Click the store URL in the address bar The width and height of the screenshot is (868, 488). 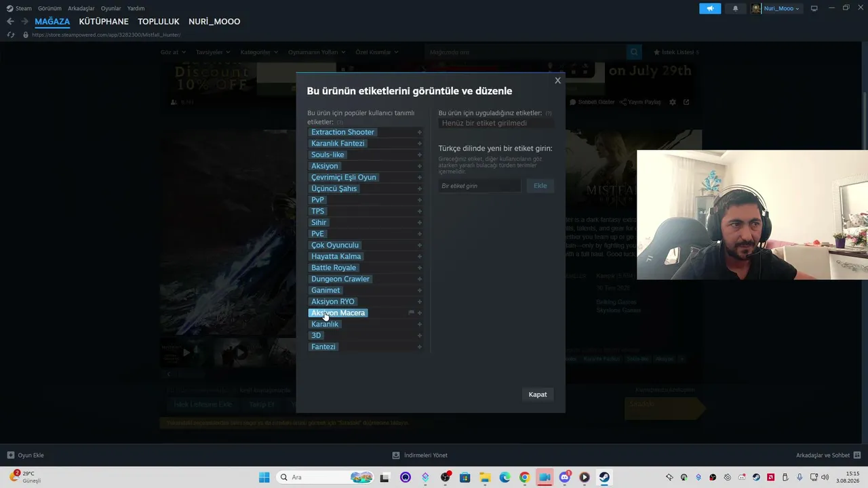(x=106, y=35)
